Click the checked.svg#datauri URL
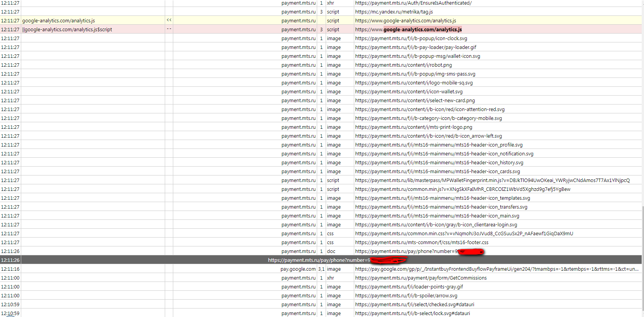The image size is (644, 317). coord(415,305)
